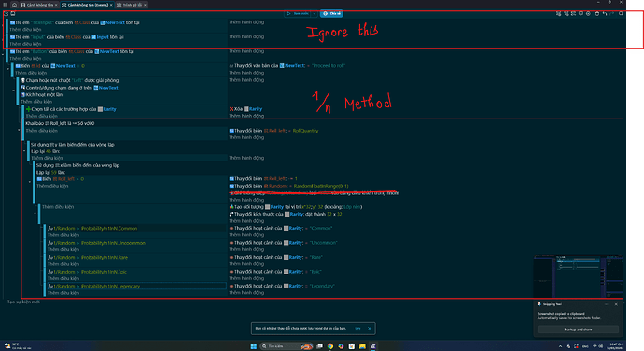Screen dimensions: 644x351
Task: Open the preview options dropdown arrow
Action: point(315,14)
